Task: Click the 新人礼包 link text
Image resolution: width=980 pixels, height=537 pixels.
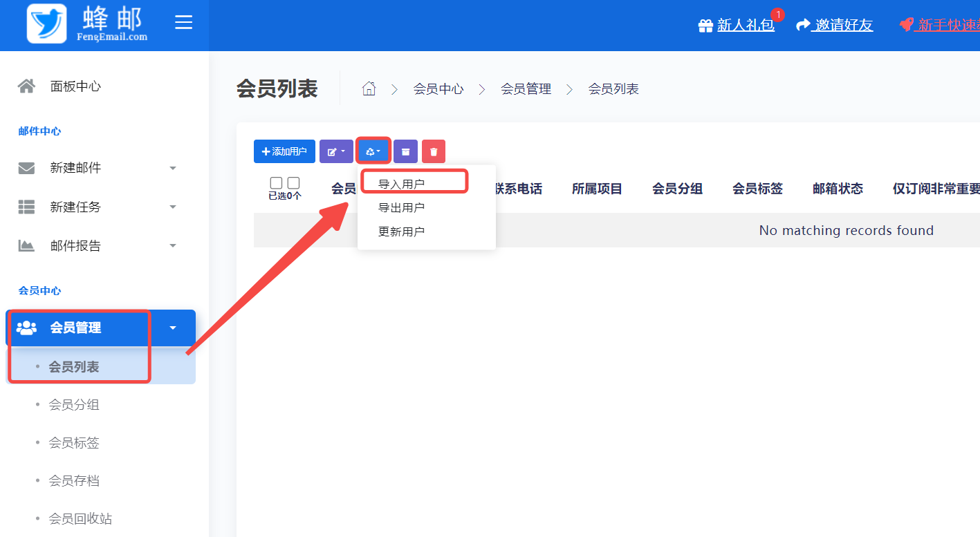Action: (x=746, y=25)
